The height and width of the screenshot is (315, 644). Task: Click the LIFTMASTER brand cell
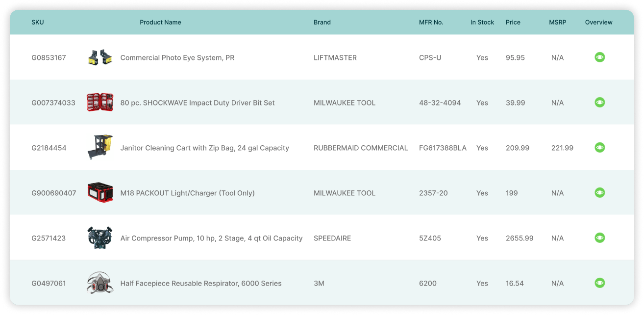click(335, 57)
